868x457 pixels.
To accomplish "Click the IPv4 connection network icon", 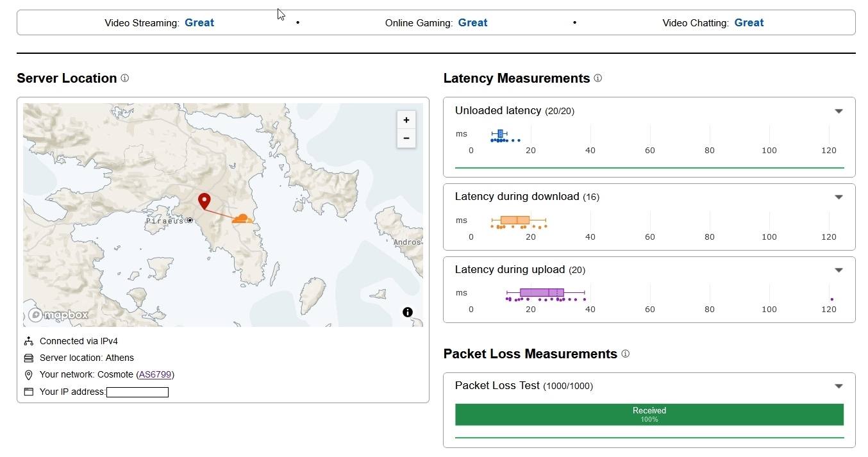I will 28,341.
